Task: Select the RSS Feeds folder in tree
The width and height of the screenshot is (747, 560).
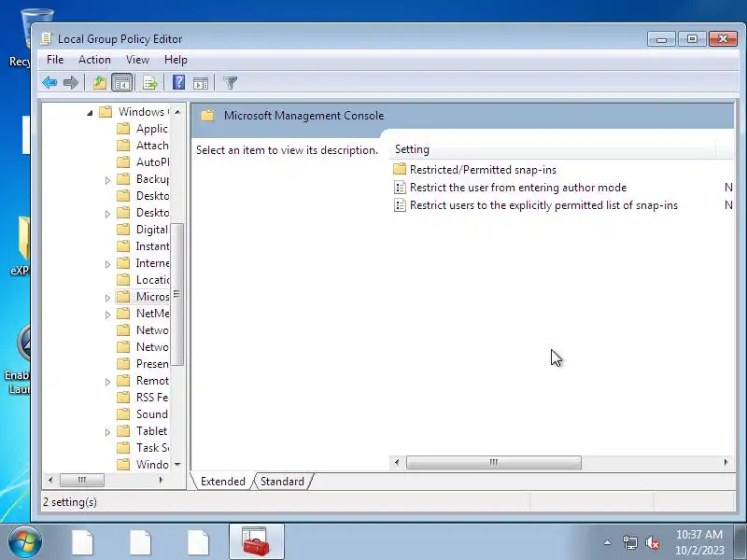Action: (143, 398)
